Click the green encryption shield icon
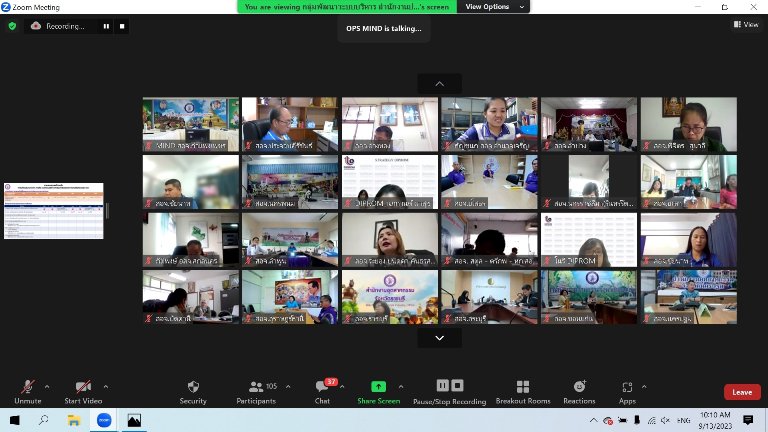This screenshot has height=432, width=768. (12, 26)
